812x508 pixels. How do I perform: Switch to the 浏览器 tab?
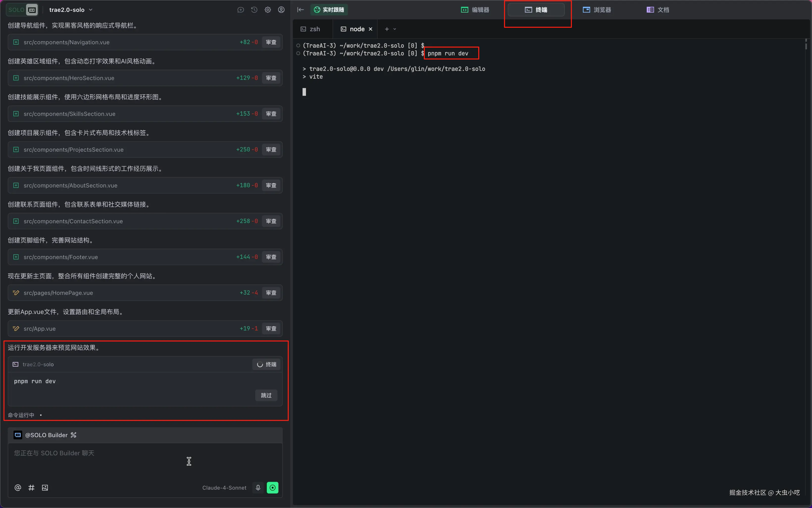(x=597, y=10)
